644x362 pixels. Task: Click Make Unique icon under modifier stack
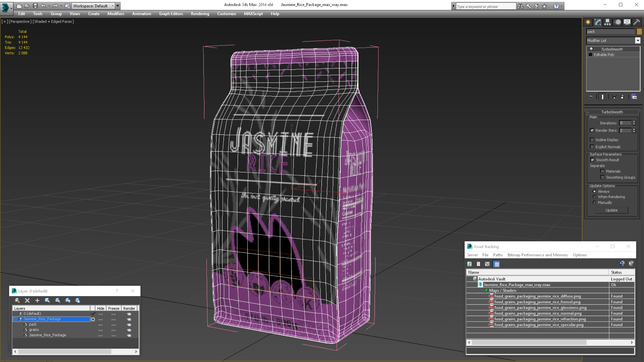tap(614, 97)
